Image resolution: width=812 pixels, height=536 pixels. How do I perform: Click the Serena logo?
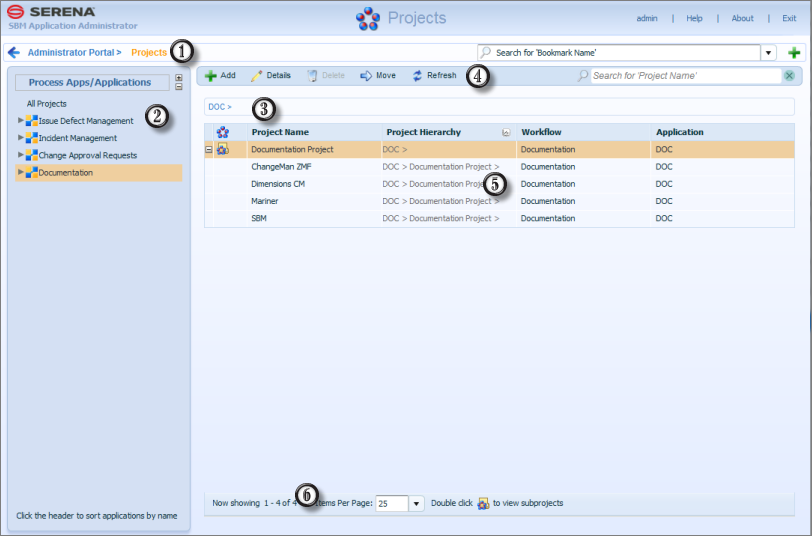[51, 11]
